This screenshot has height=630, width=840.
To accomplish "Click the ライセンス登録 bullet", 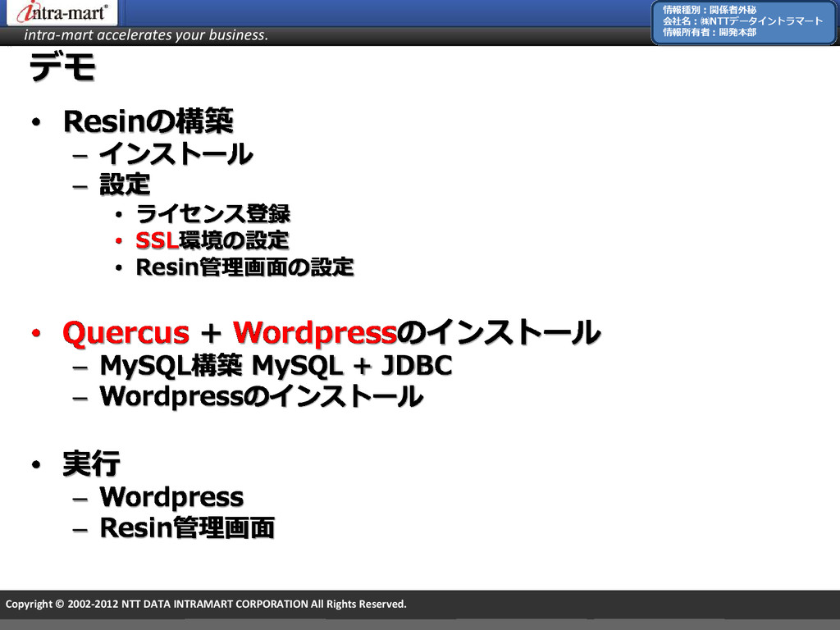I will [212, 214].
